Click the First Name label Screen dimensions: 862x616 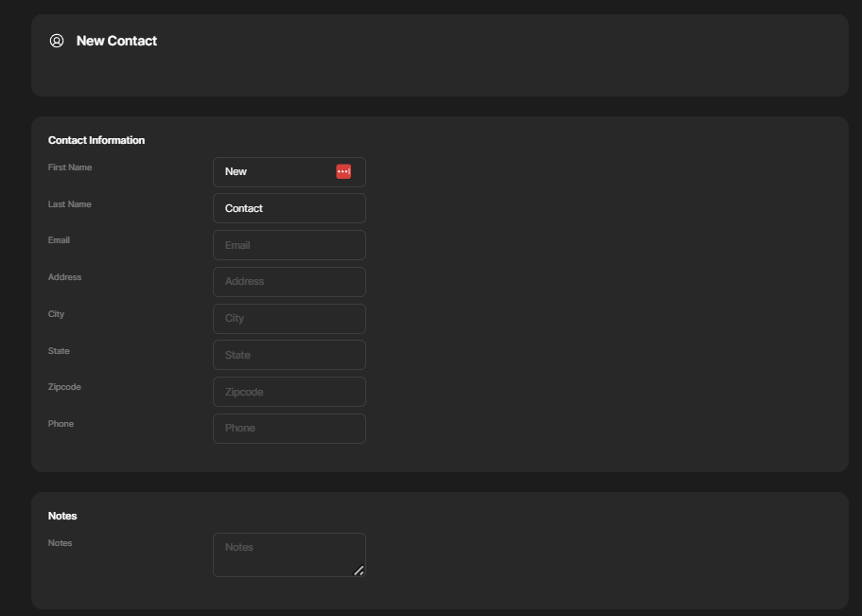pos(70,167)
